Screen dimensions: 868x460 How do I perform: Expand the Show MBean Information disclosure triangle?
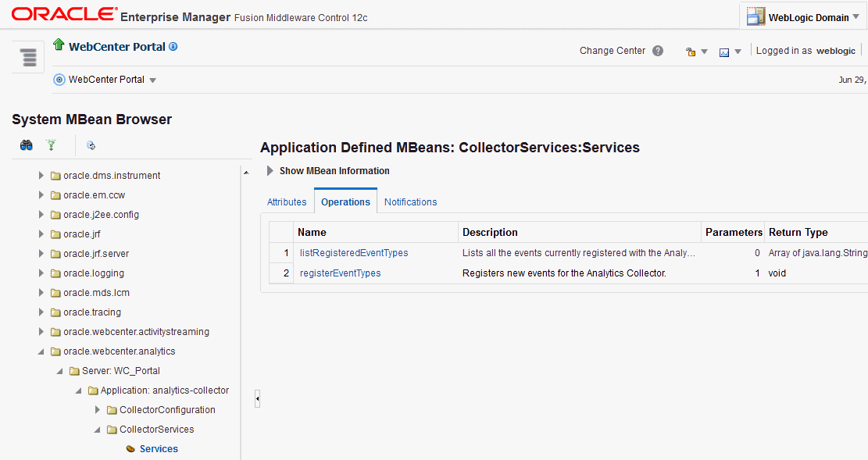[270, 170]
